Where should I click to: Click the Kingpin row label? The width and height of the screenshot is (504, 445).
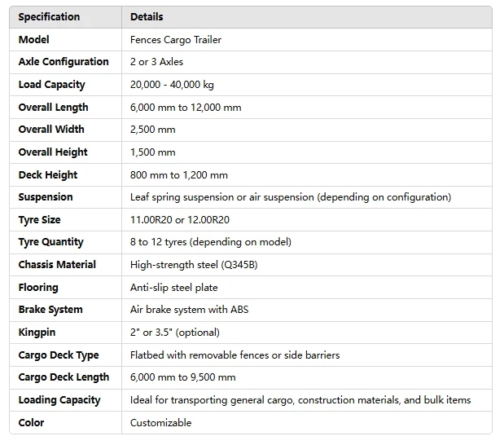(36, 333)
